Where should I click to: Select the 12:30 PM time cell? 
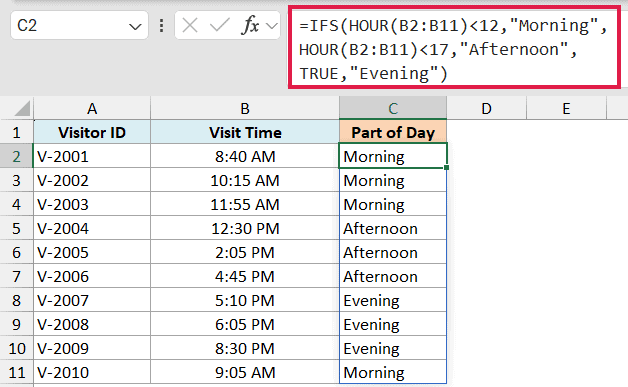click(245, 228)
